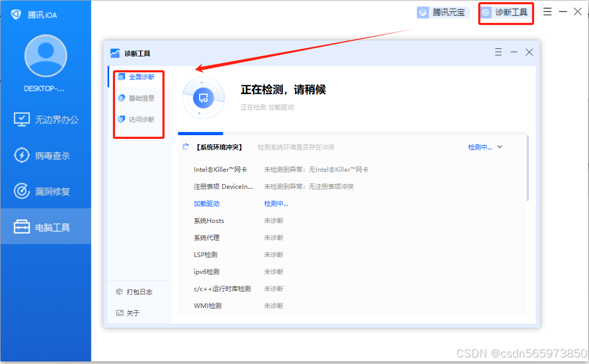Select the 全面诊断 diagnosis mode
The height and width of the screenshot is (364, 589).
pyautogui.click(x=140, y=77)
